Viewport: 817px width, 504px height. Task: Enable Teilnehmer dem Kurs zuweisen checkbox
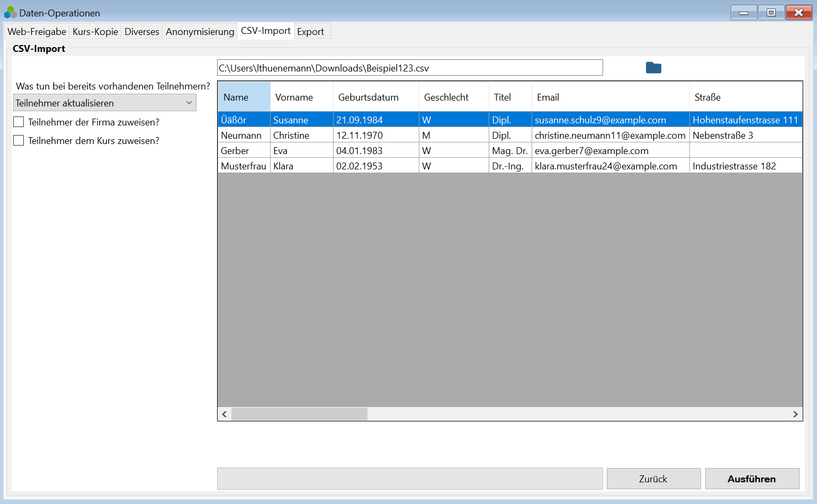click(x=19, y=141)
